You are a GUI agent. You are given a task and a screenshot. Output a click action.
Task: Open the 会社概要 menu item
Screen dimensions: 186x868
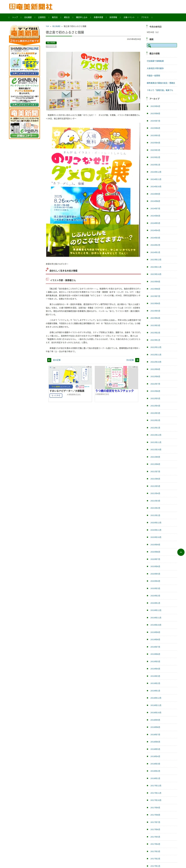coord(28,17)
